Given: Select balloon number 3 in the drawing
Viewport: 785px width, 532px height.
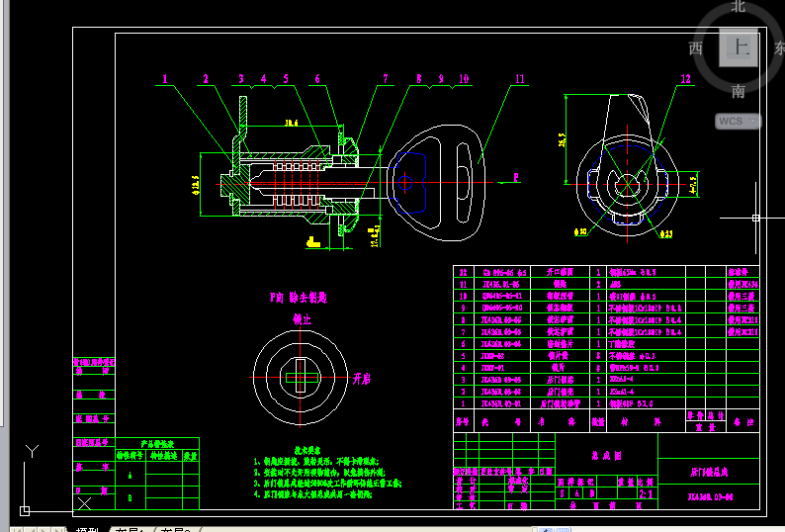Looking at the screenshot, I should coord(241,79).
